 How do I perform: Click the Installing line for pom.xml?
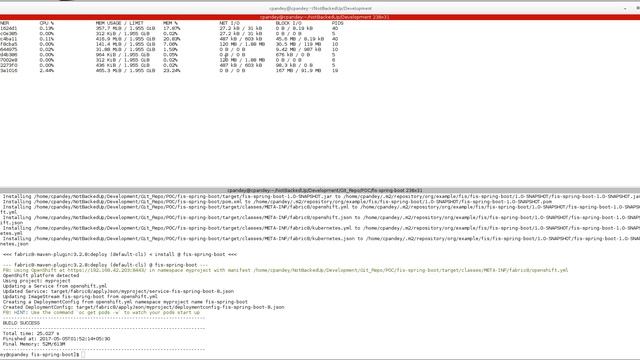[x=278, y=202]
